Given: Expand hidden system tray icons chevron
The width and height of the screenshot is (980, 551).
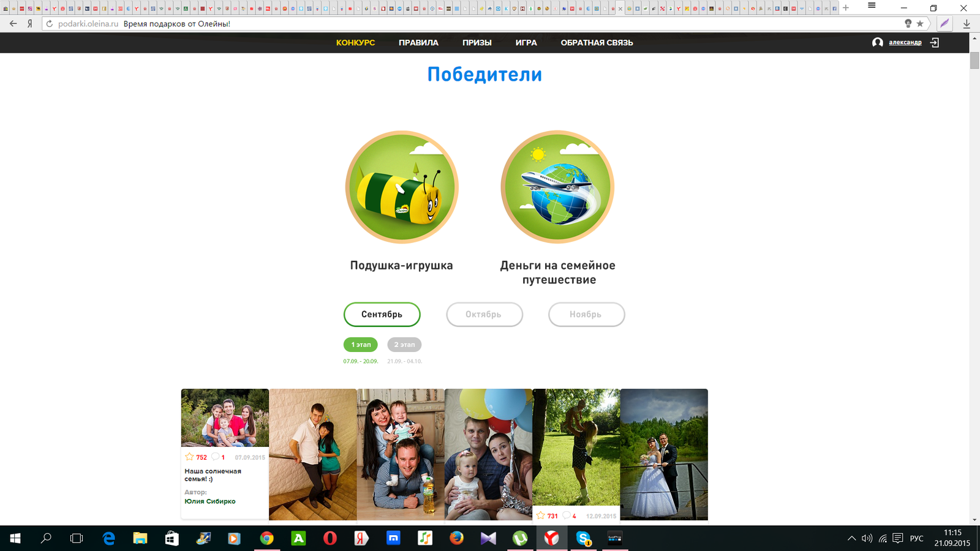Looking at the screenshot, I should (851, 539).
